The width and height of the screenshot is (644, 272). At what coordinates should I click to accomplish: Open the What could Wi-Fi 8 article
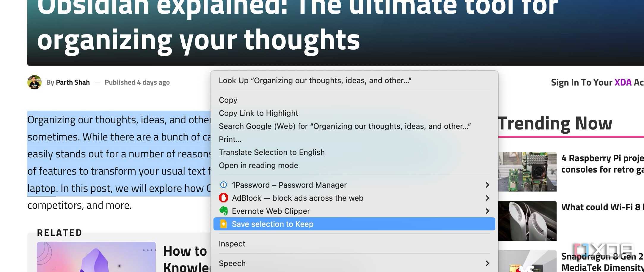602,207
